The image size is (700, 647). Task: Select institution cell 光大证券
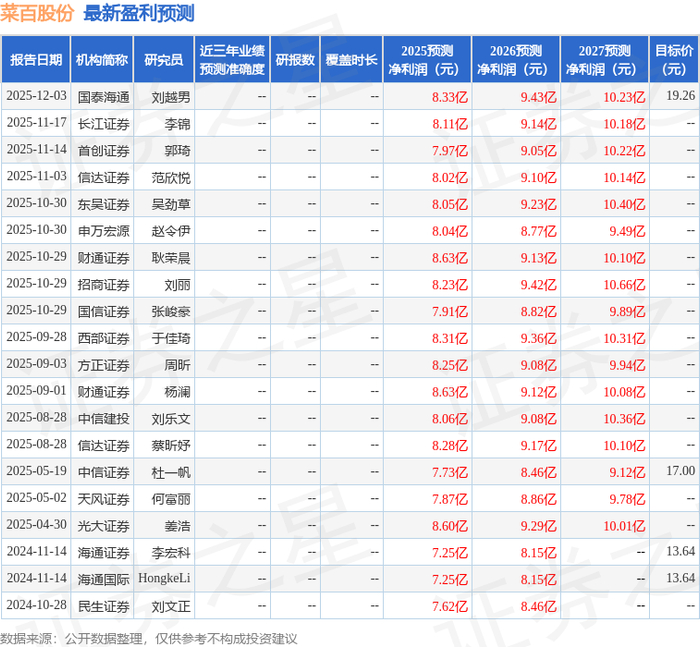tap(104, 526)
